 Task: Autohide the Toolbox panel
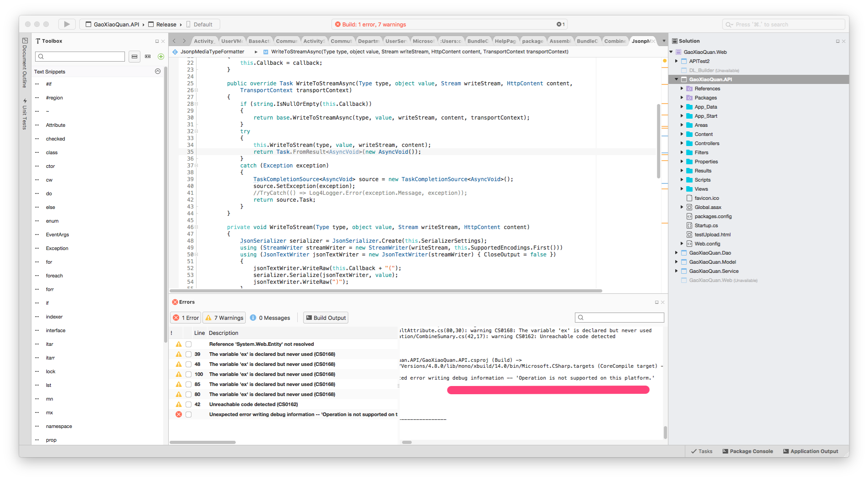pyautogui.click(x=157, y=41)
